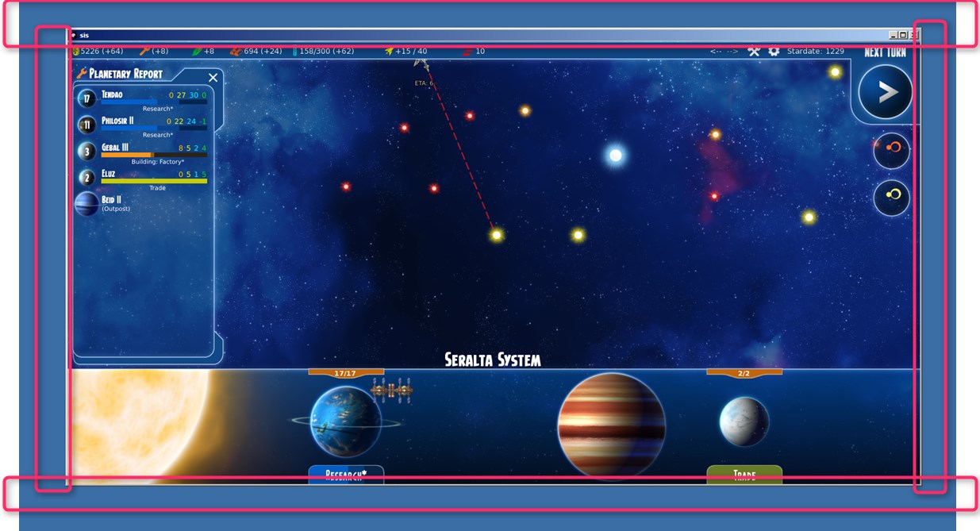The width and height of the screenshot is (980, 531).
Task: Close the Planetary Report panel
Action: 213,77
